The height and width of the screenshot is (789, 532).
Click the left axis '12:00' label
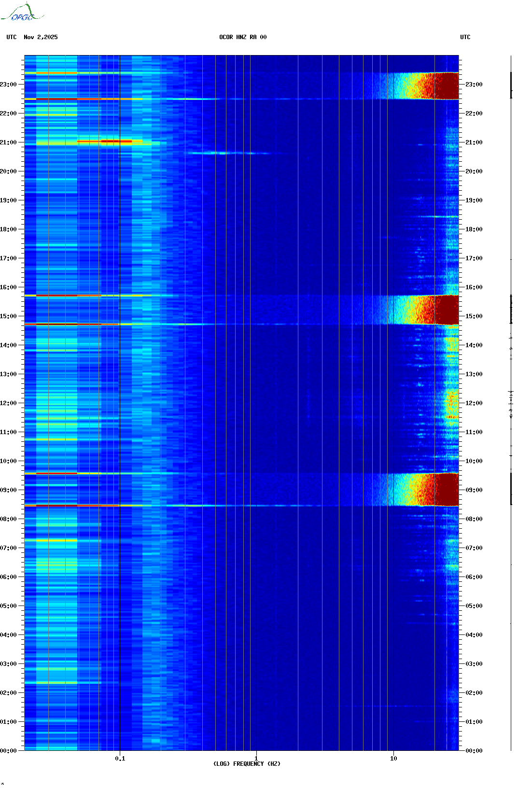tap(8, 403)
